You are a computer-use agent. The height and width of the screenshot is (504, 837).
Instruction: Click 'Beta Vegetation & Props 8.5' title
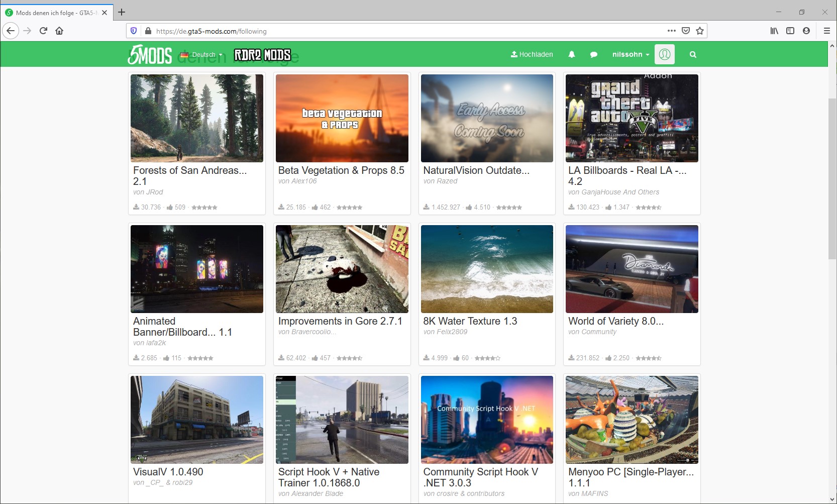[341, 170]
